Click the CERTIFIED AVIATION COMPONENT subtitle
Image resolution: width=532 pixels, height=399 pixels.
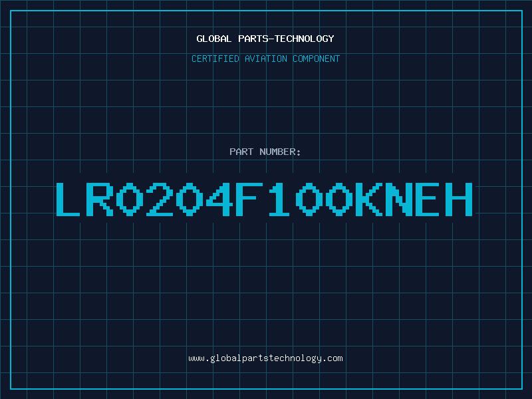pos(265,59)
